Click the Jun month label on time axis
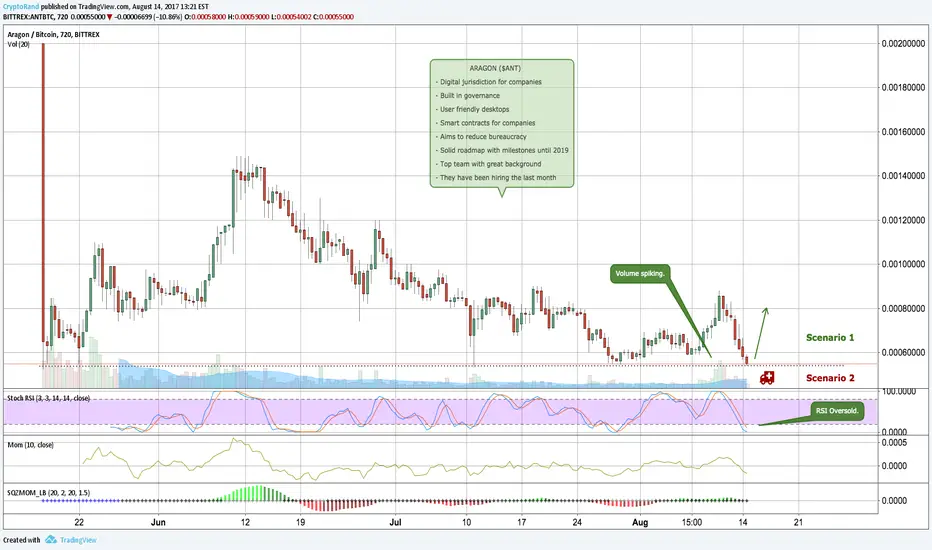This screenshot has width=932, height=550. 158,522
